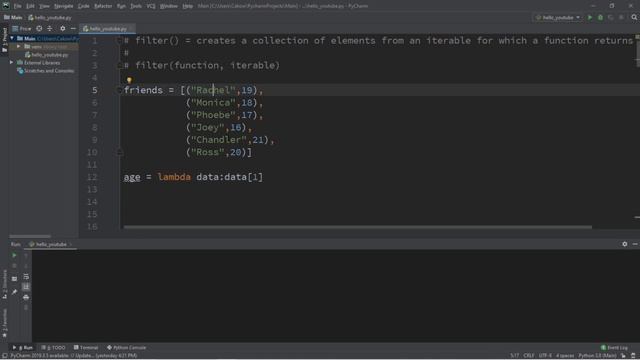Click the collapse-all icon in Project panel
Screen dimensions: 640x360
50,29
